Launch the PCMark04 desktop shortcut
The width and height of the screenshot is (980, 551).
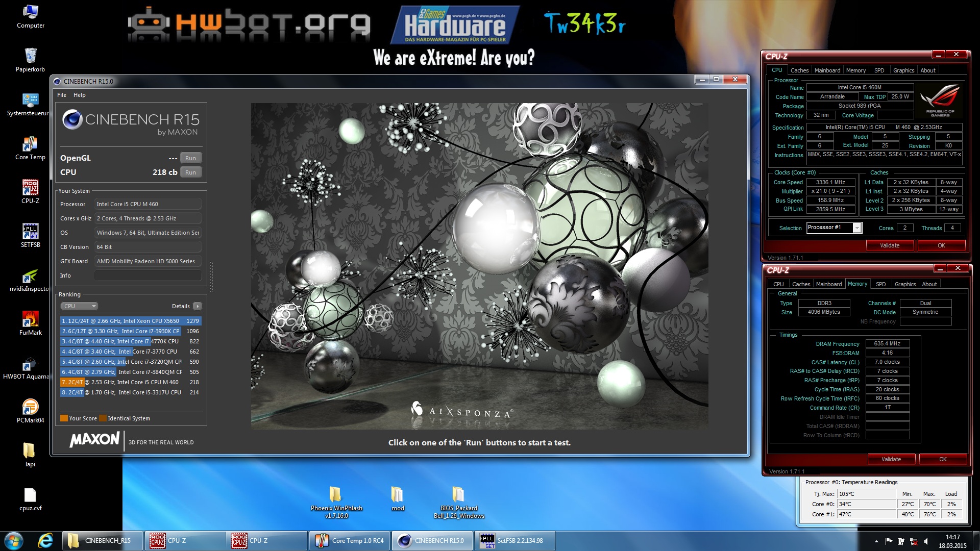[x=30, y=411]
